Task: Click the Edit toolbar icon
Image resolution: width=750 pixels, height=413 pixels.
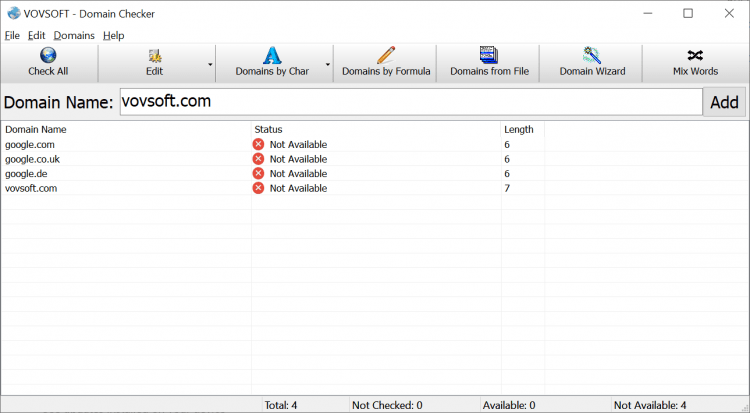Action: coord(154,56)
